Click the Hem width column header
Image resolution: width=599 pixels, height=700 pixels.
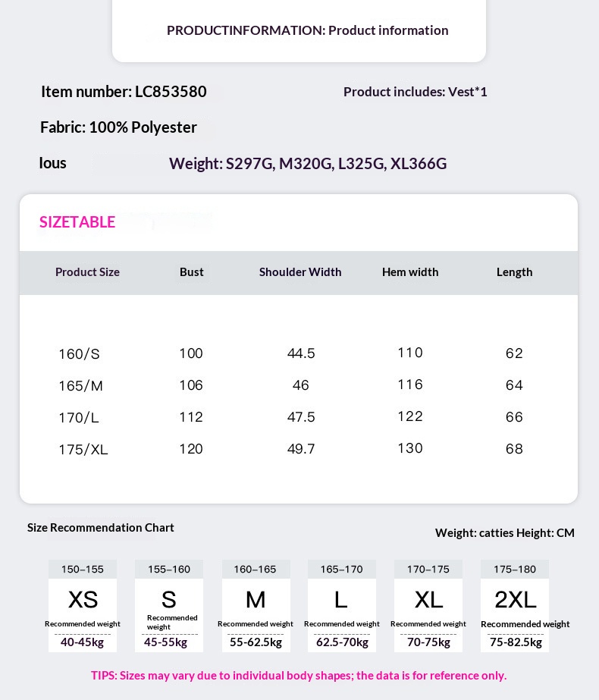pyautogui.click(x=410, y=272)
